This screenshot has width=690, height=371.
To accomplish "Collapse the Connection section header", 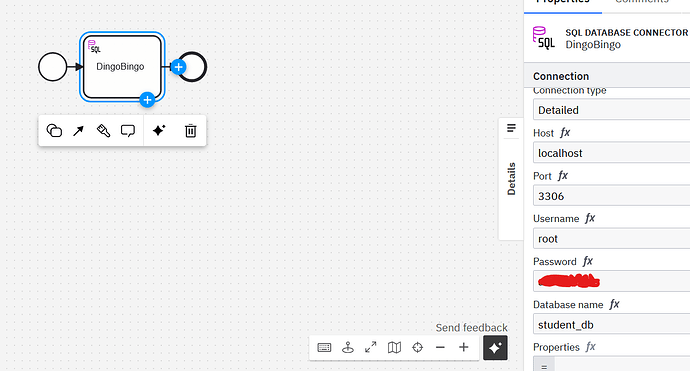I will coord(607,76).
